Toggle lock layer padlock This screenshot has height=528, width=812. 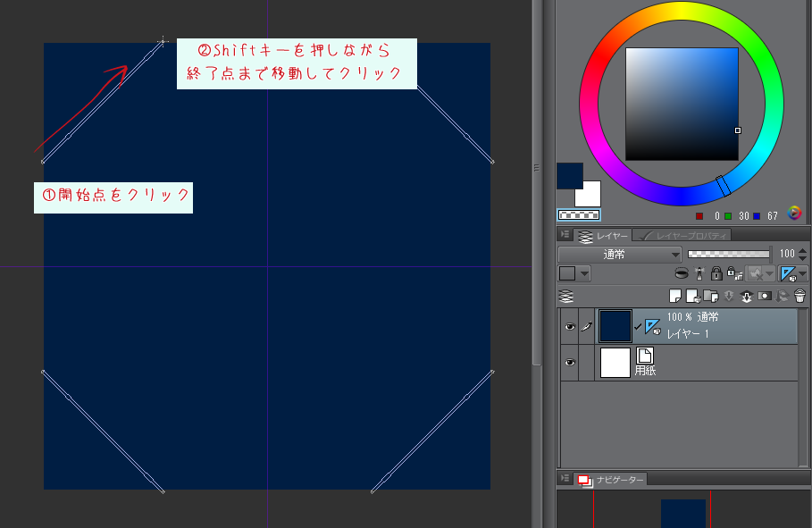coord(716,273)
